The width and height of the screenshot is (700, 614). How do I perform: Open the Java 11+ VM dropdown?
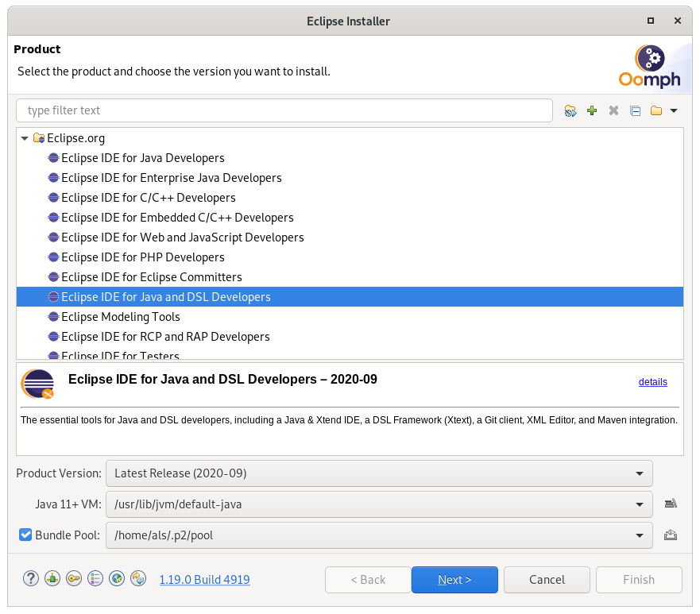click(x=379, y=504)
